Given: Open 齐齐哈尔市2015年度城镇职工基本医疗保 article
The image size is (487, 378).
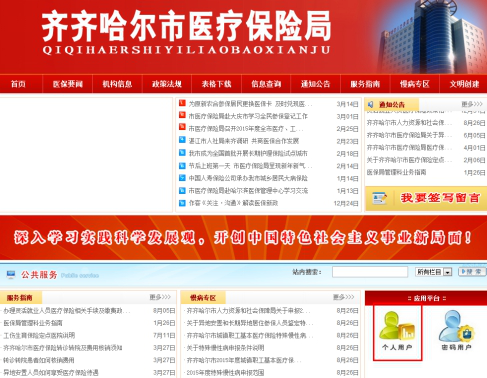Looking at the screenshot, I should pyautogui.click(x=244, y=360).
